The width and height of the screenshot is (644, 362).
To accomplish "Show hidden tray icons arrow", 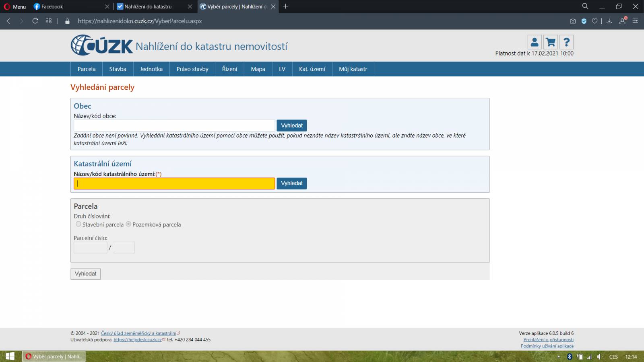I will pos(559,357).
